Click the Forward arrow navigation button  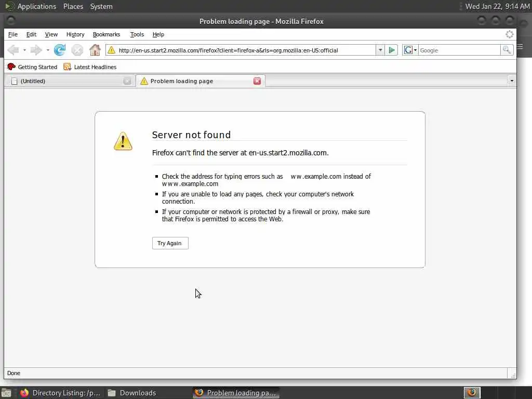click(35, 50)
